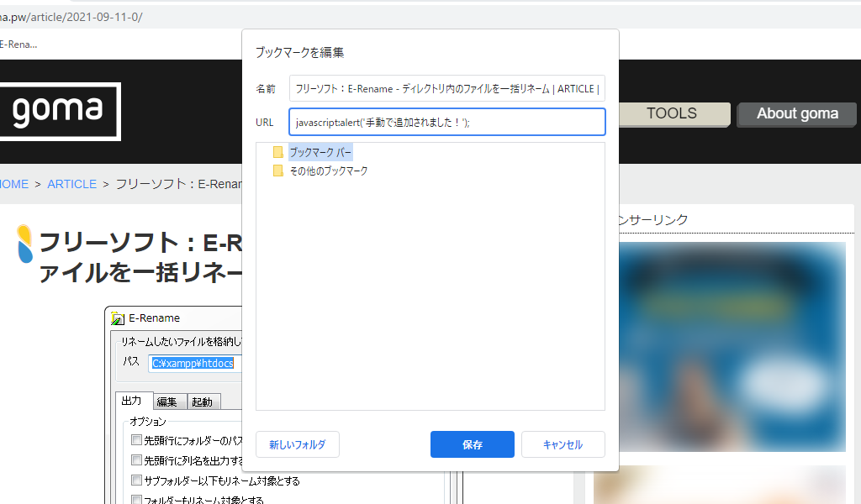Focus the bookmark 名前 text field
This screenshot has height=504, width=861.
[446, 88]
